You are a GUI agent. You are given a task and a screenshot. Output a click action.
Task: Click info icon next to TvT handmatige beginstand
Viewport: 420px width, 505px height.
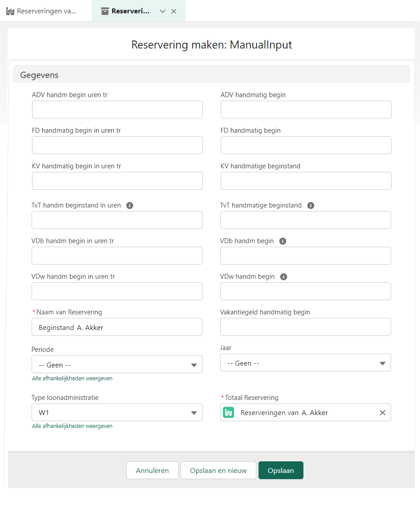(x=311, y=205)
